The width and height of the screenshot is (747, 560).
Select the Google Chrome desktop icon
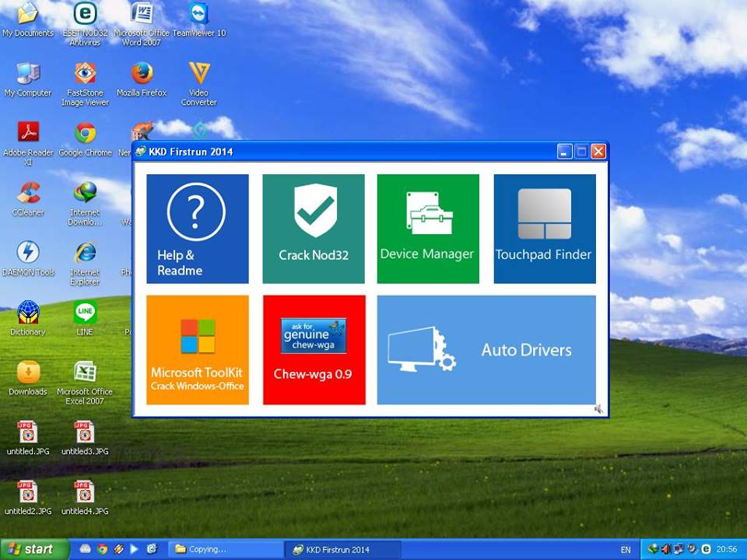coord(85,139)
